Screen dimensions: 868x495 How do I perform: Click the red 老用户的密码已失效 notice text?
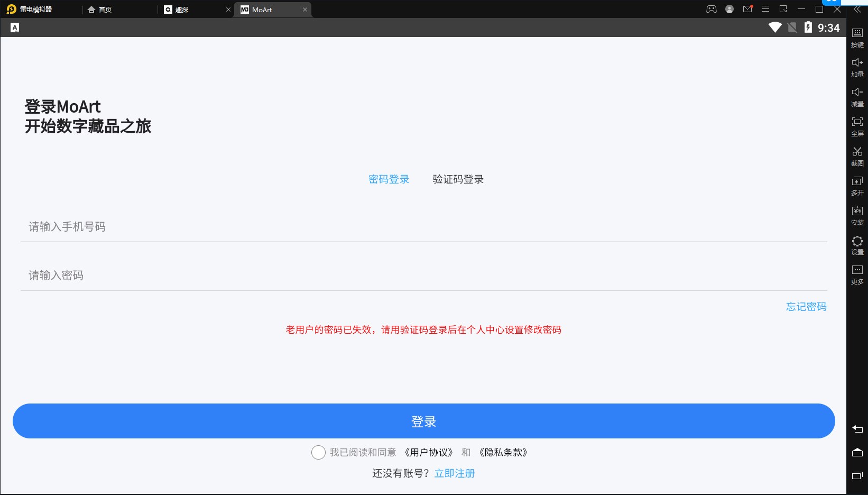[423, 330]
